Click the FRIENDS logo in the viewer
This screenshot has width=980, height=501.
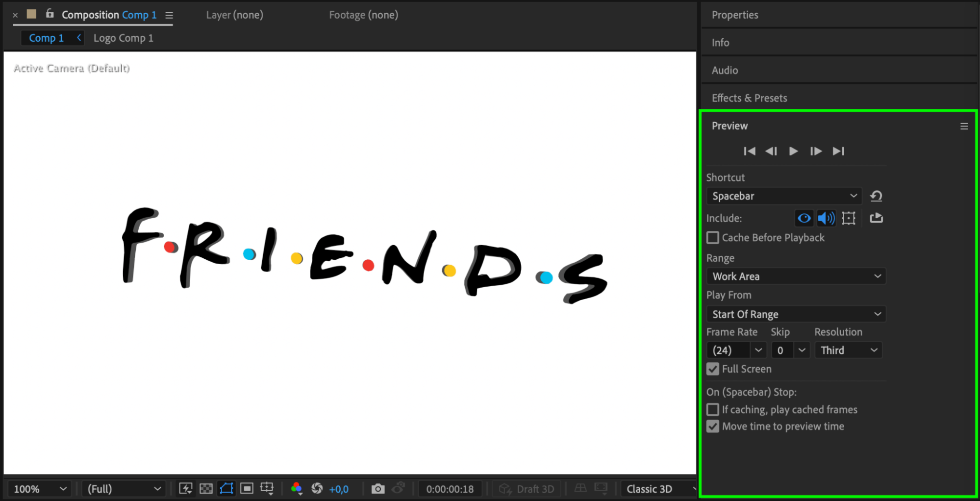click(x=365, y=255)
